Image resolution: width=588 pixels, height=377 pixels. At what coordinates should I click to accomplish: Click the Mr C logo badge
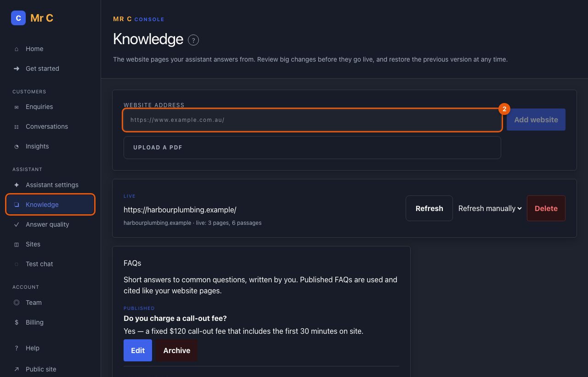[x=18, y=18]
